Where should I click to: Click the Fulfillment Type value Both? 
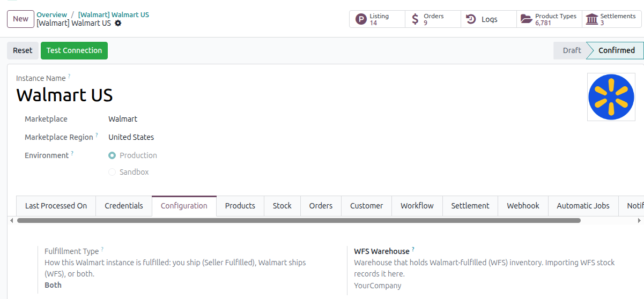(x=53, y=285)
